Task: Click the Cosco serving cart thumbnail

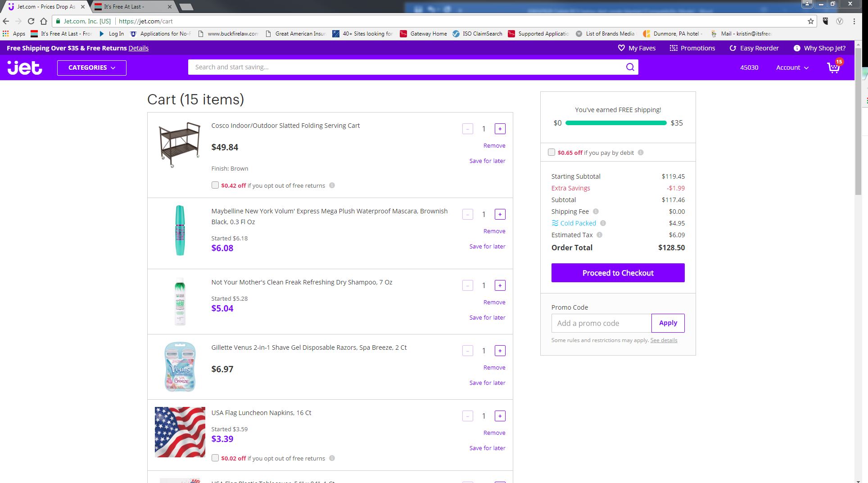Action: (180, 144)
